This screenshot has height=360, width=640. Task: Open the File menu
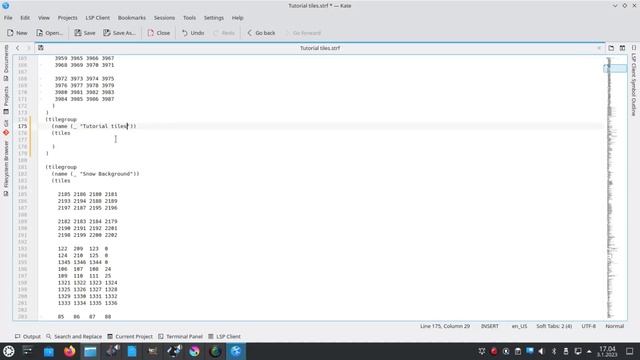click(x=8, y=18)
